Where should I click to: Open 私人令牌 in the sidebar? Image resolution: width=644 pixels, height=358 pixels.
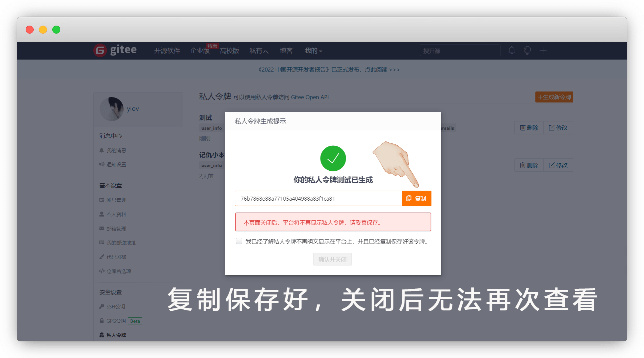pos(116,335)
